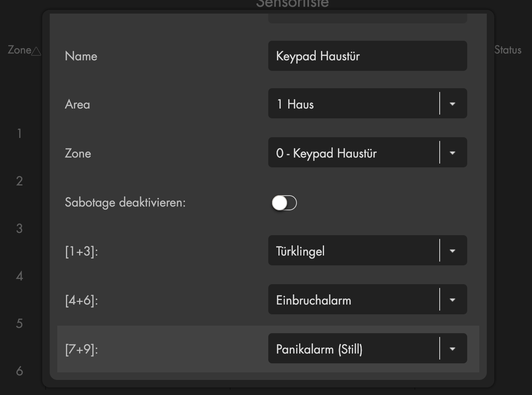Open the [1+3] combo box showing Türklingel
This screenshot has width=532, height=395.
pos(367,250)
